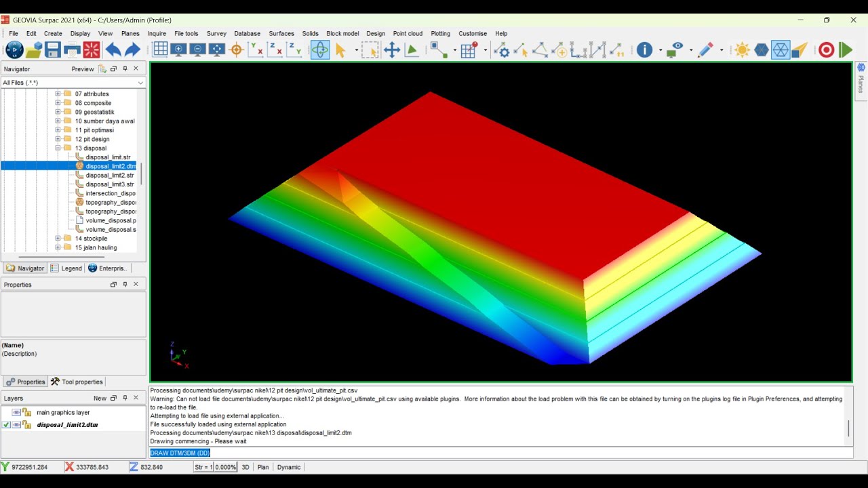868x488 pixels.
Task: Open dropdown arrow beside Information icon
Action: 660,50
